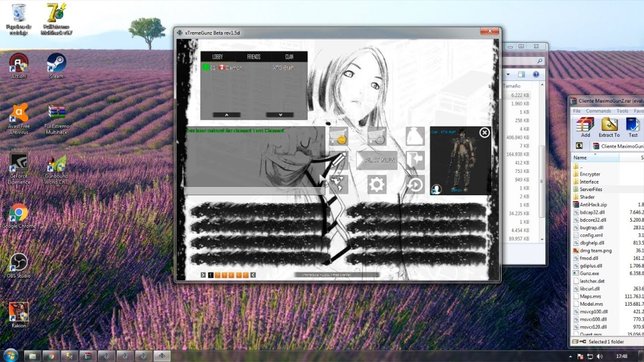
Task: Select Gunz.exe in WinRAR list
Action: click(589, 274)
